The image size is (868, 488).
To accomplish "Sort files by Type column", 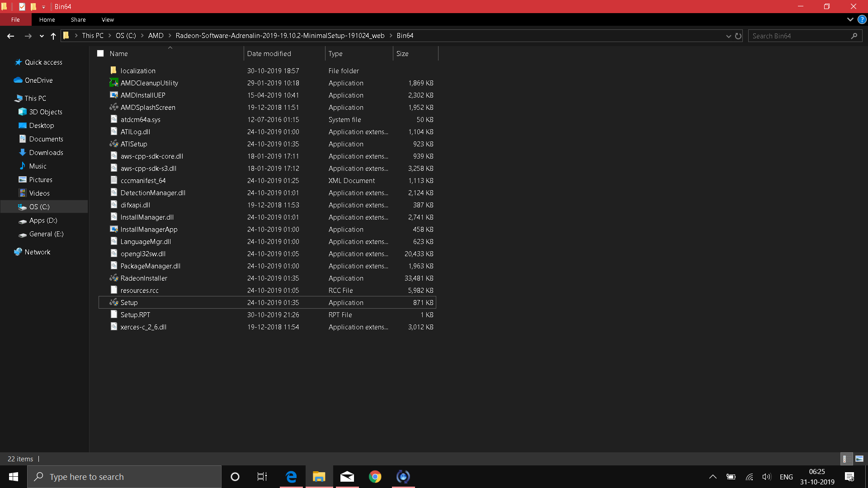I will [x=335, y=54].
